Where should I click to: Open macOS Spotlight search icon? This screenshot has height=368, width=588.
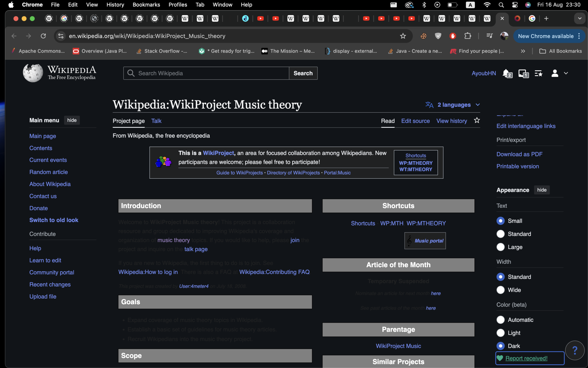[x=501, y=5]
